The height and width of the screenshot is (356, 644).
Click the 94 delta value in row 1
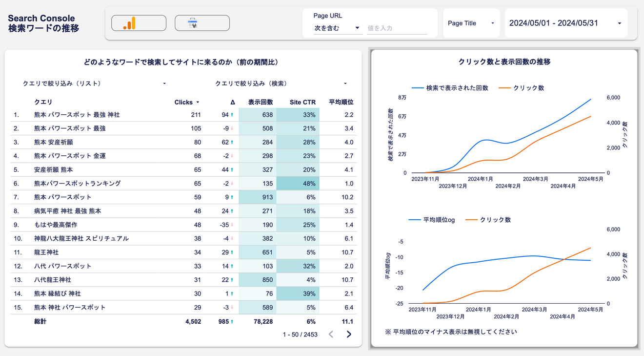pyautogui.click(x=225, y=115)
